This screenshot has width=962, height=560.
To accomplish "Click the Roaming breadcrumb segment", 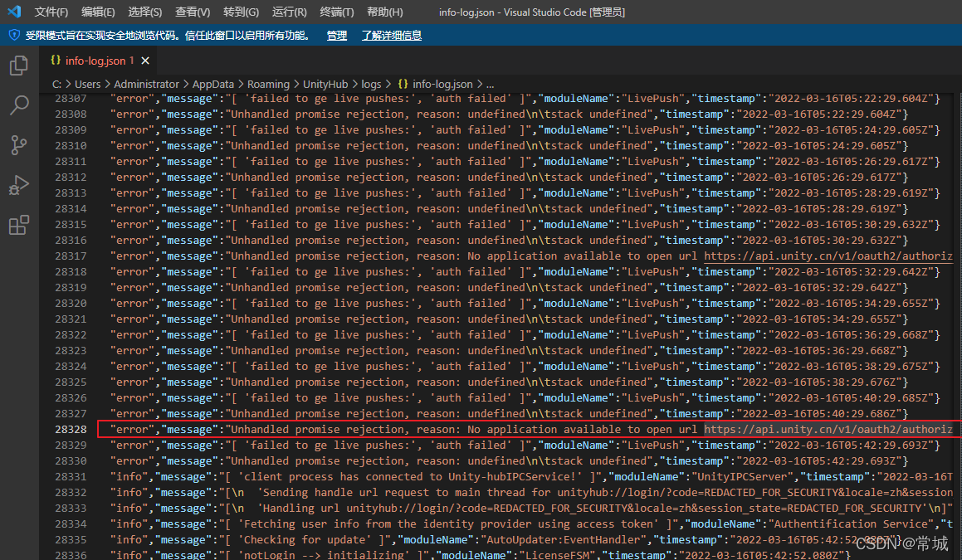I will pyautogui.click(x=268, y=84).
